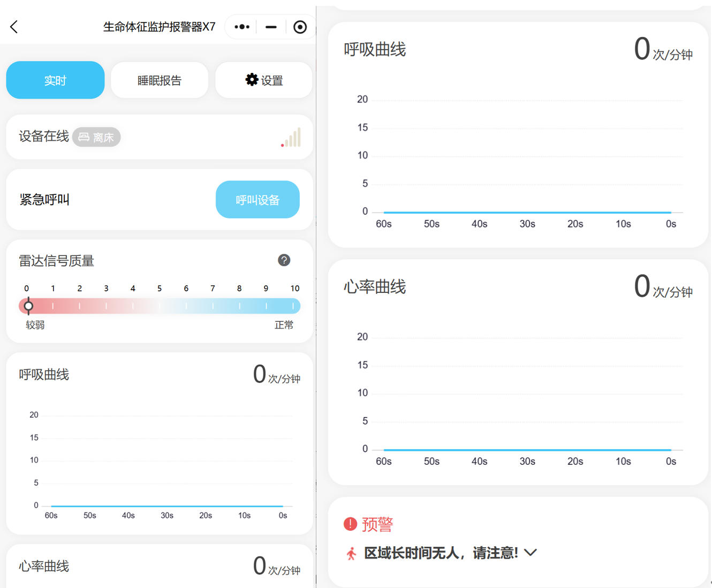Switch to the 实时 tab
Image resolution: width=712 pixels, height=588 pixels.
point(55,80)
